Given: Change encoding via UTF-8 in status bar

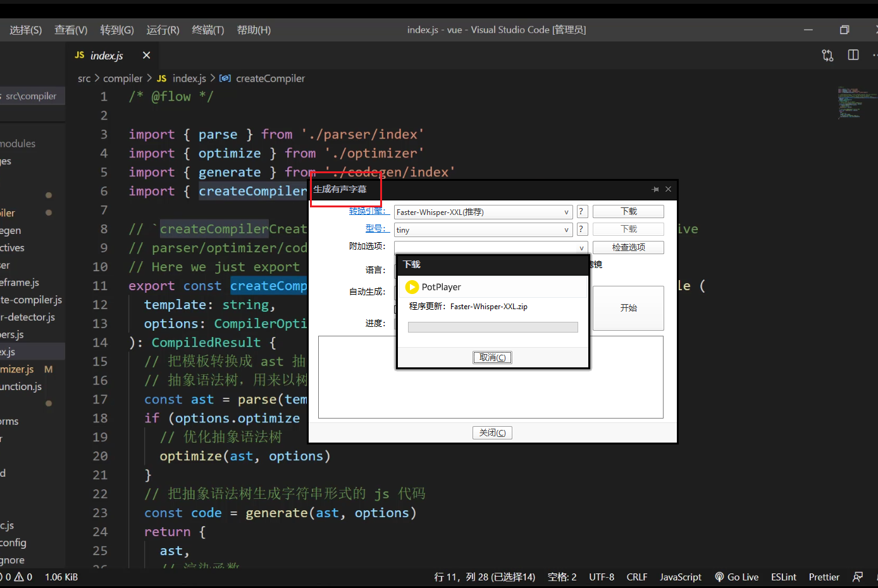Looking at the screenshot, I should 602,577.
